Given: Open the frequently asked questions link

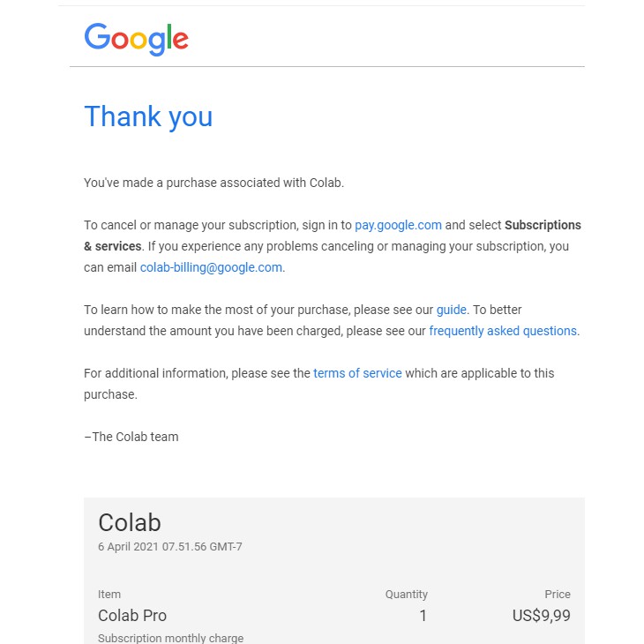Looking at the screenshot, I should (x=503, y=331).
